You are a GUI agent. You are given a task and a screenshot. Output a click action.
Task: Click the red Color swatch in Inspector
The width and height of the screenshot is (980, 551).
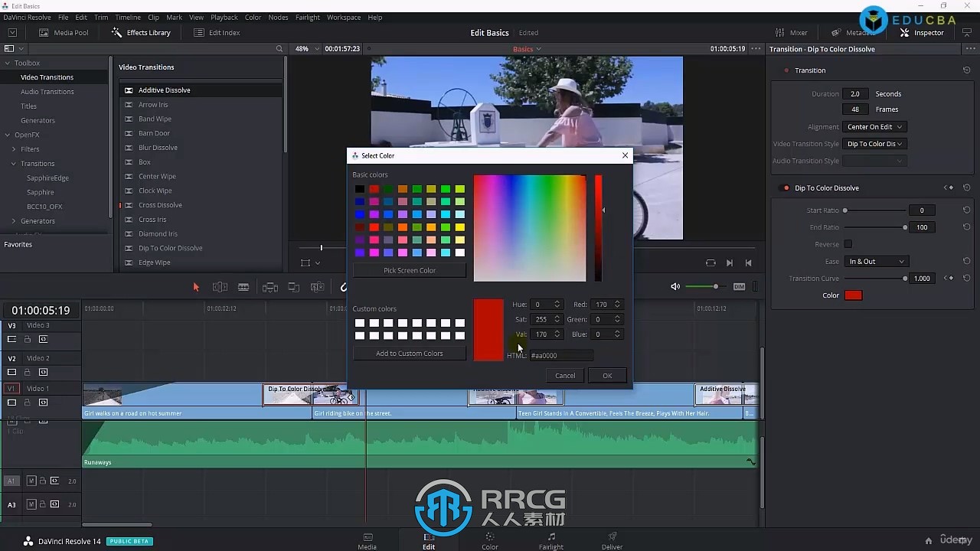tap(853, 295)
